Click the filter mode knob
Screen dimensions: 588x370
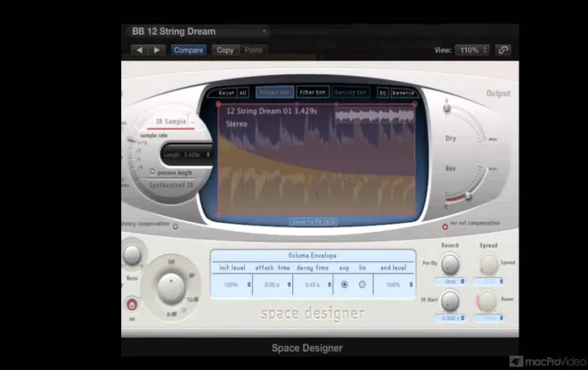tap(171, 288)
